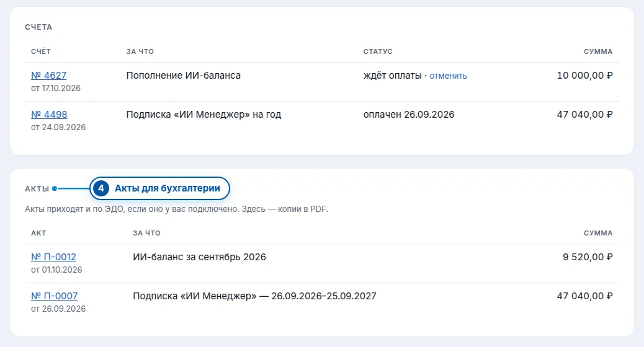Click the amount 10 000,00 ₽
The height and width of the screenshot is (347, 644).
pyautogui.click(x=584, y=76)
